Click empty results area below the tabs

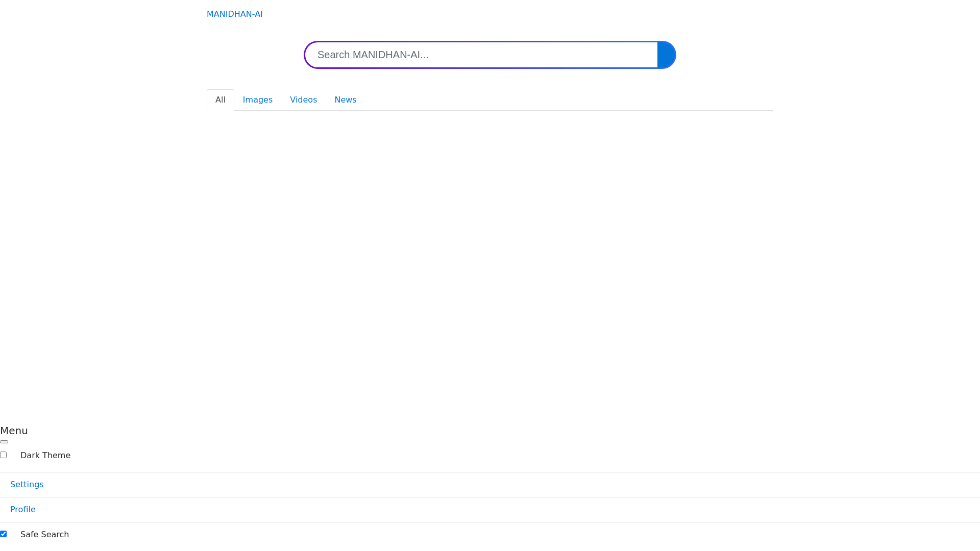pyautogui.click(x=490, y=255)
